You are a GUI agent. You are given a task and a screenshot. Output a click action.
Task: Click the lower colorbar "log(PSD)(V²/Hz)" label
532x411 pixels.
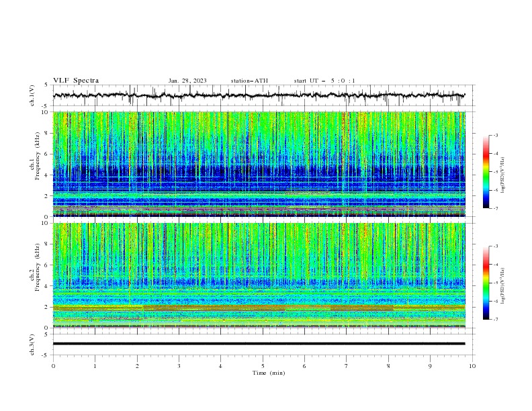[x=503, y=286]
